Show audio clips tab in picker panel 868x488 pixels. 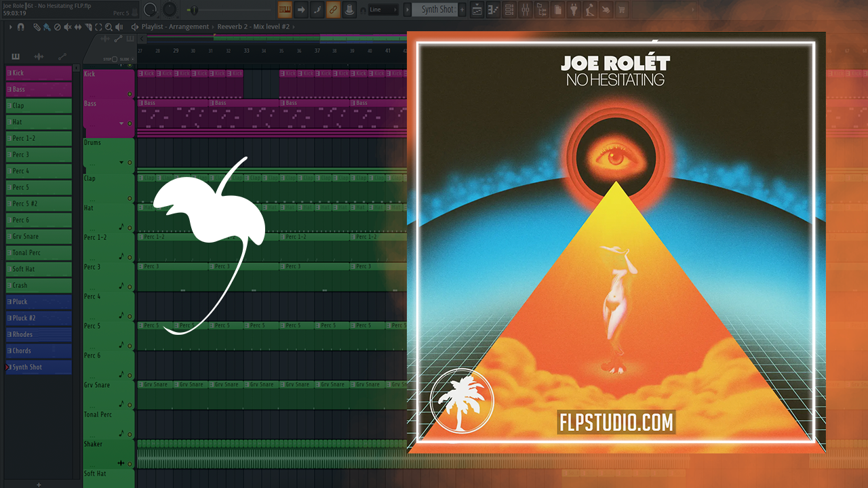(39, 57)
